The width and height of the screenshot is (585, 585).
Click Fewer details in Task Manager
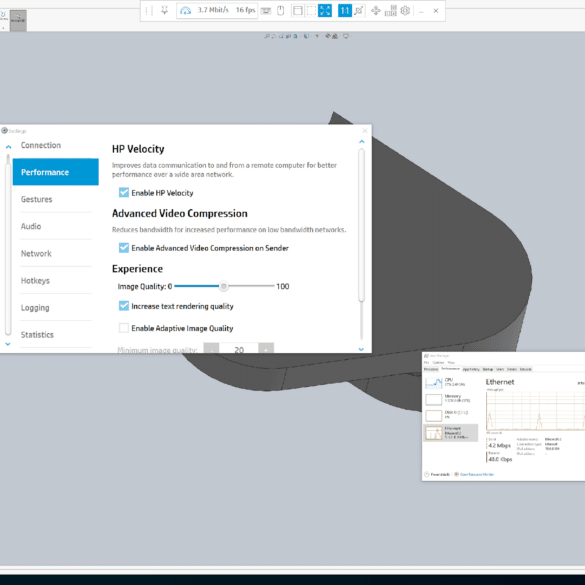pyautogui.click(x=440, y=474)
